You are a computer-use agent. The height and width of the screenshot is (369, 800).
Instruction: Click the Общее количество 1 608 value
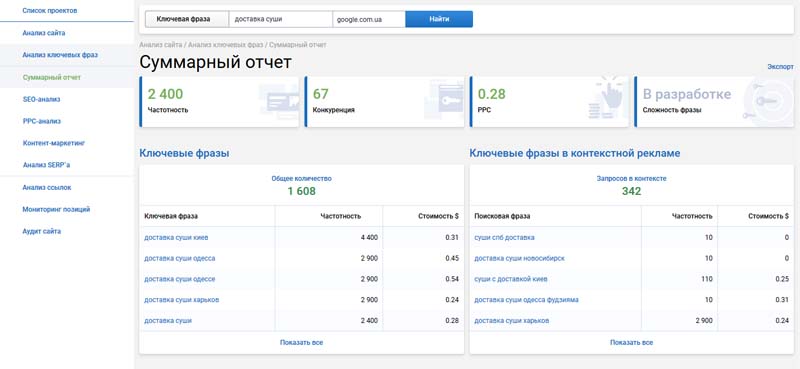pos(302,191)
